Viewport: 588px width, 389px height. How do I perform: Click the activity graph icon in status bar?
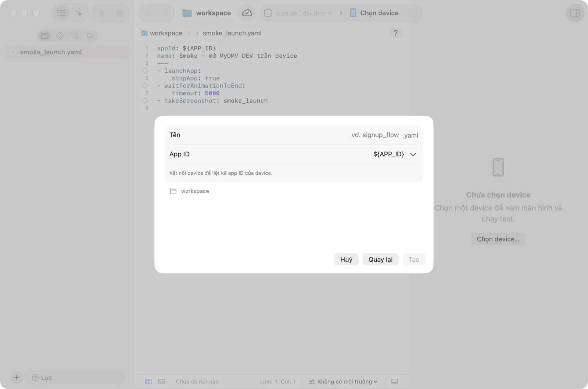click(x=161, y=382)
